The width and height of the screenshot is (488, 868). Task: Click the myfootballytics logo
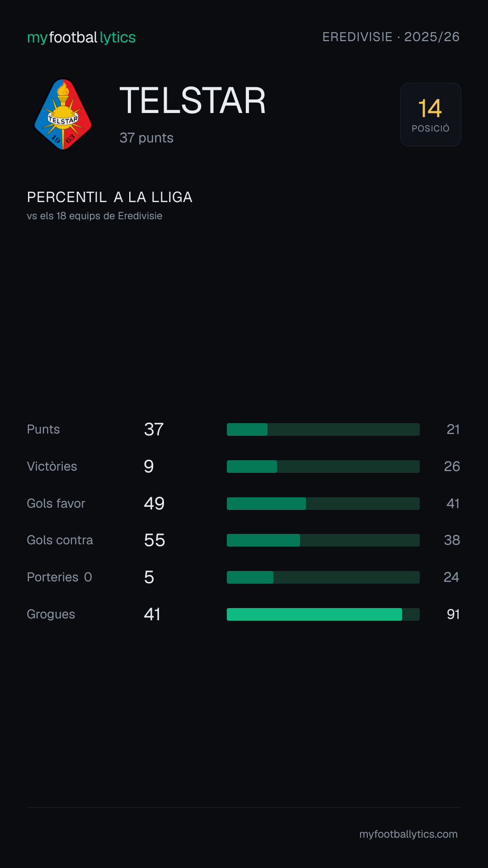tap(81, 37)
